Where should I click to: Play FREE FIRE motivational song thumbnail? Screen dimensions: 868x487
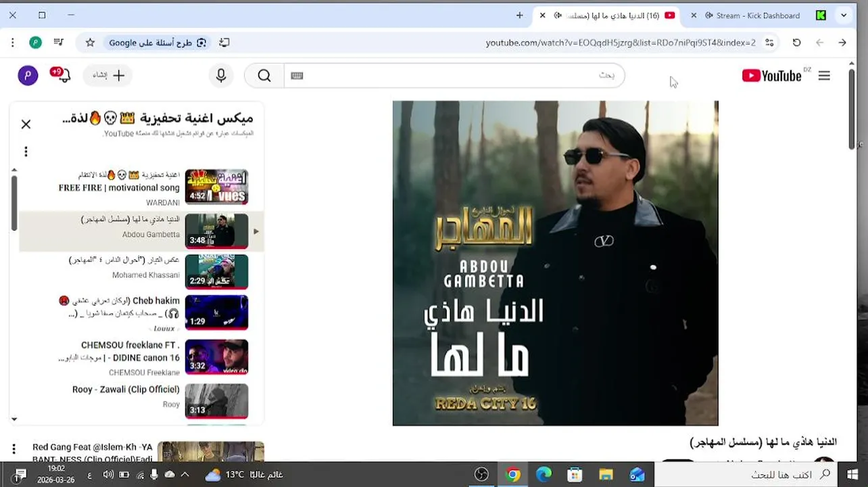216,187
